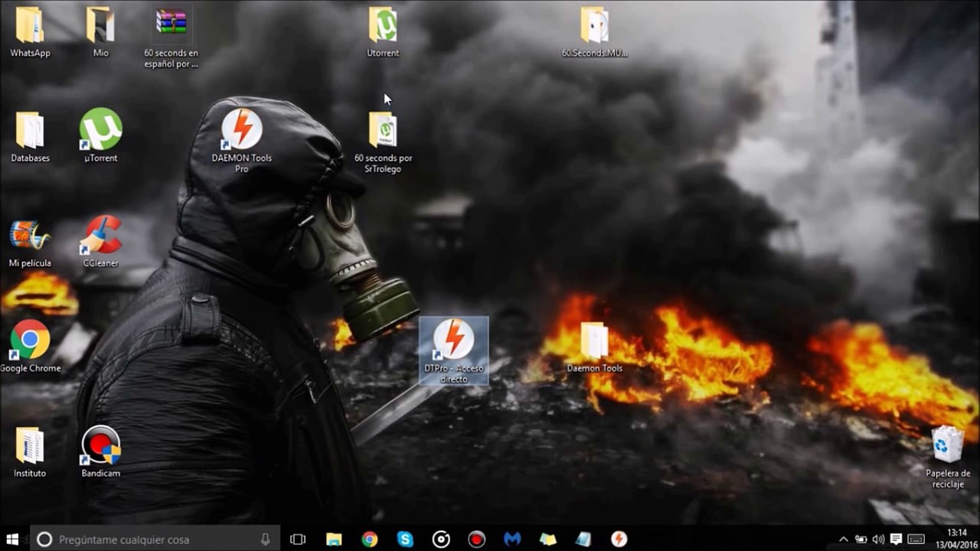Open the Action Center notifications

pos(896,540)
